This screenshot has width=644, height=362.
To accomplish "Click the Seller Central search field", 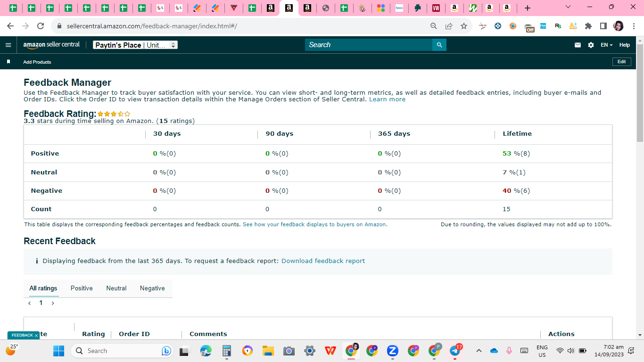I will pyautogui.click(x=369, y=45).
